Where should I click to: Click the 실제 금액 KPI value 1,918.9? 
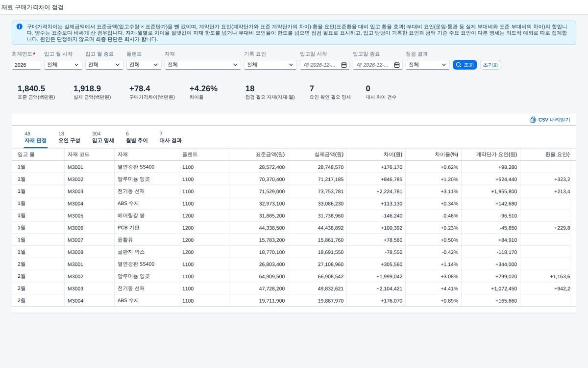click(x=87, y=89)
